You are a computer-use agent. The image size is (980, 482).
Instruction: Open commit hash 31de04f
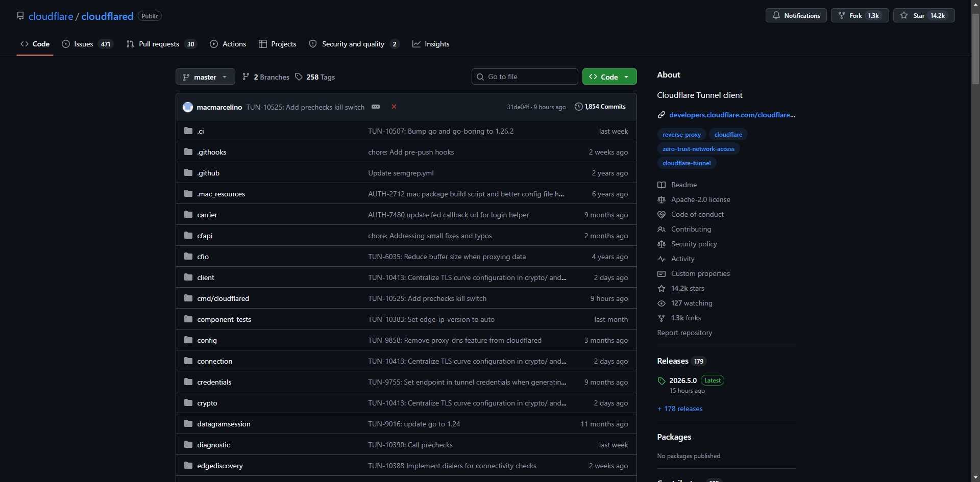pyautogui.click(x=518, y=107)
